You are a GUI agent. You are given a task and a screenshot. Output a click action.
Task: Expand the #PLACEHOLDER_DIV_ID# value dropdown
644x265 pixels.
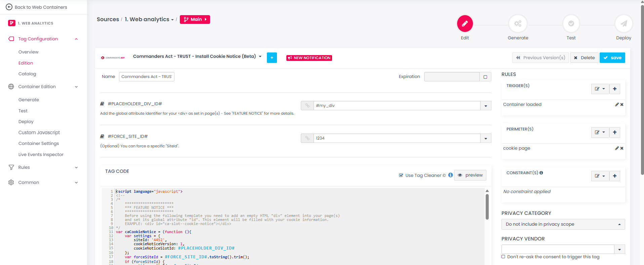tap(486, 106)
